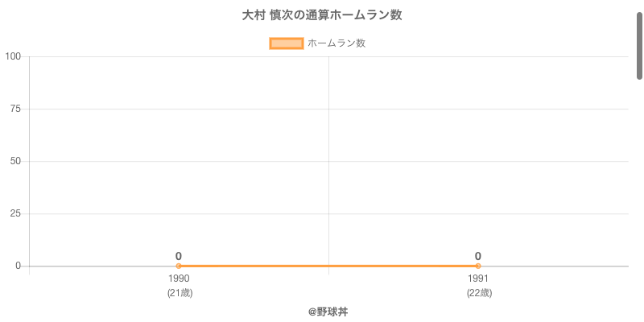Click the vertical scrollbar thumb
The image size is (644, 322).
pos(640,44)
